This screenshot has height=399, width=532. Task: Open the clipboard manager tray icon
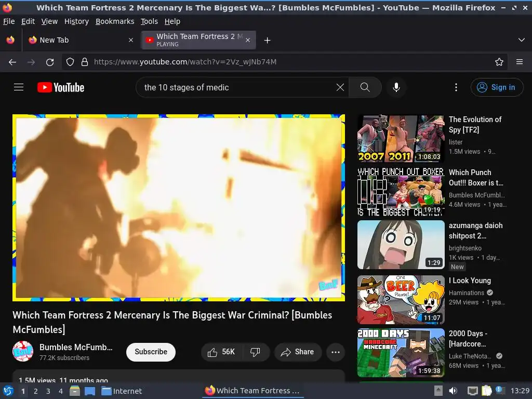(x=486, y=391)
